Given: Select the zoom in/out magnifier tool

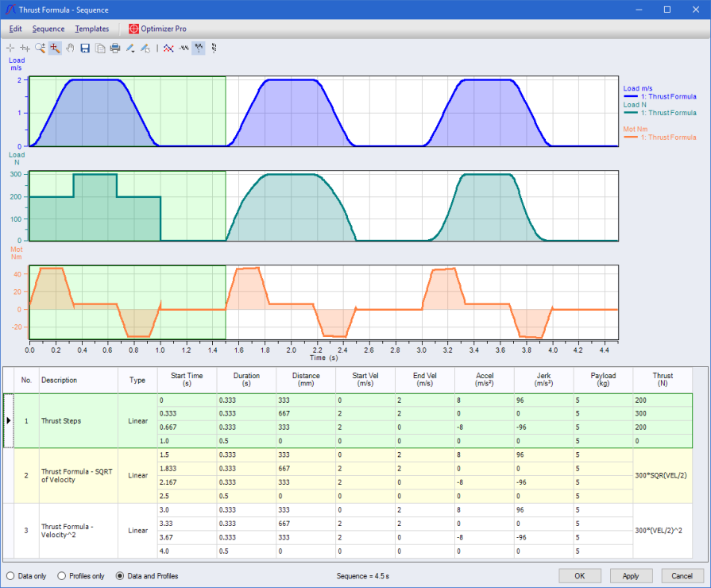Looking at the screenshot, I should [x=40, y=48].
